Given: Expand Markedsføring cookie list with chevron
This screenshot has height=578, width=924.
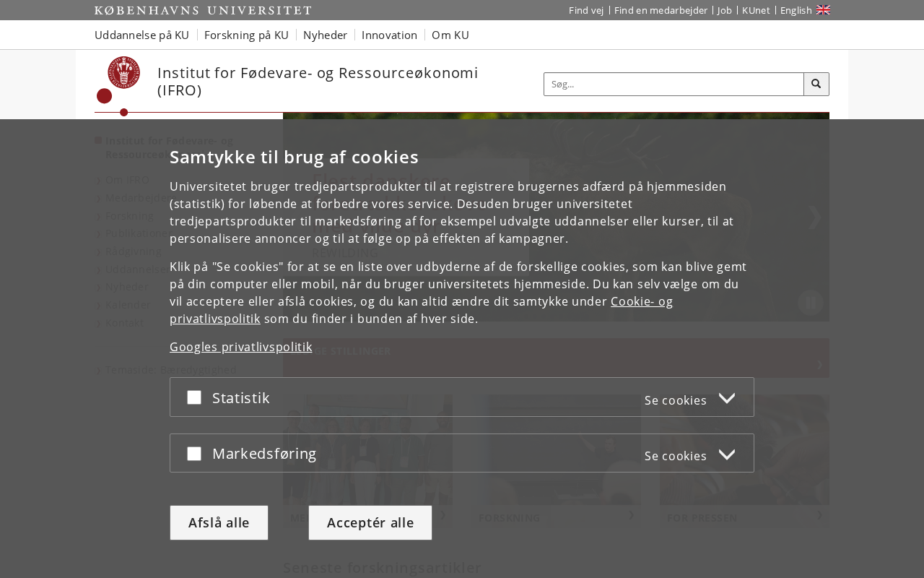Looking at the screenshot, I should (727, 455).
